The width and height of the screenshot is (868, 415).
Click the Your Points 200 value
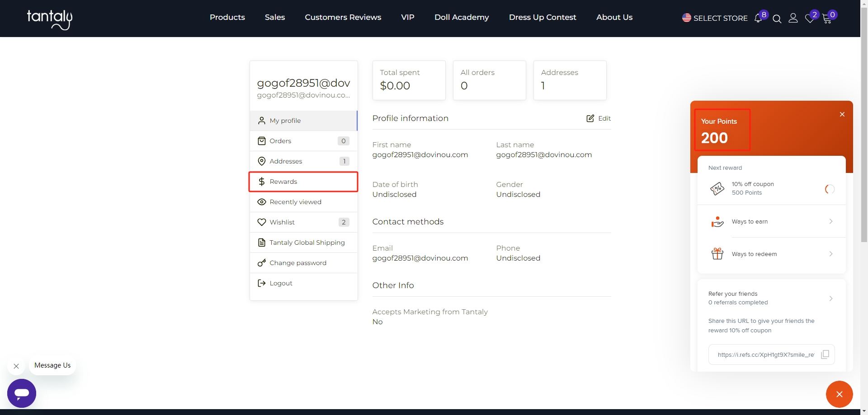[714, 138]
